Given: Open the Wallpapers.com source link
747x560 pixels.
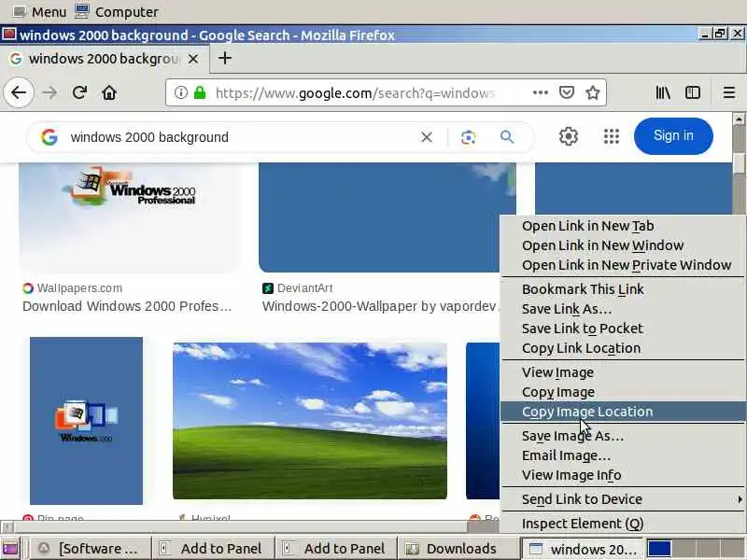Looking at the screenshot, I should coord(73,288).
